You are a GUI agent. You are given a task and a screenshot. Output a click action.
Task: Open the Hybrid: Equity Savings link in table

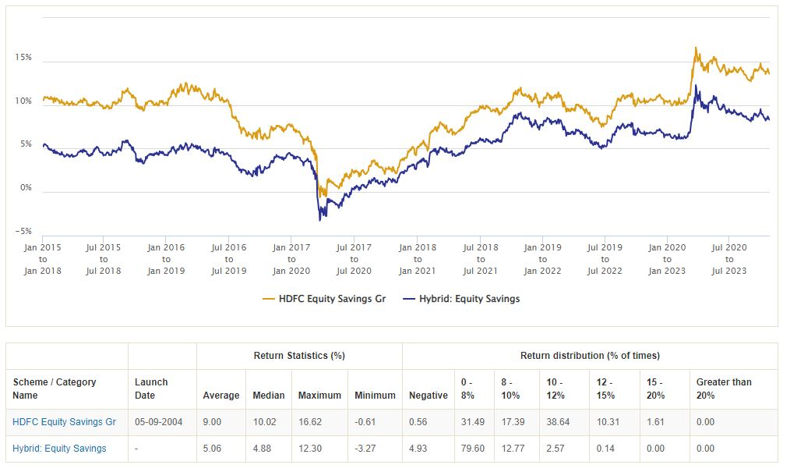(x=59, y=448)
